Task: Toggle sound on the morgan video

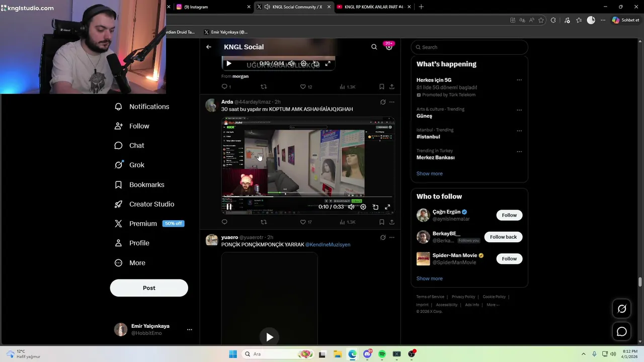Action: click(291, 63)
